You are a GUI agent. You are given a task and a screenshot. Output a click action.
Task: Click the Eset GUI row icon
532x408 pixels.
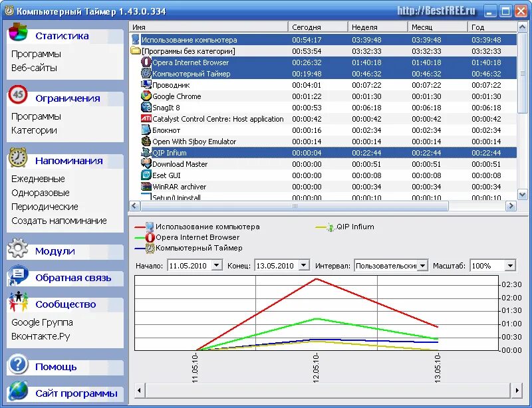pos(146,175)
